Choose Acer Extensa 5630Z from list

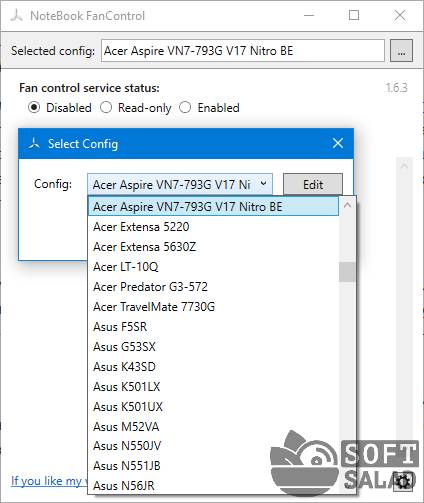pyautogui.click(x=213, y=247)
